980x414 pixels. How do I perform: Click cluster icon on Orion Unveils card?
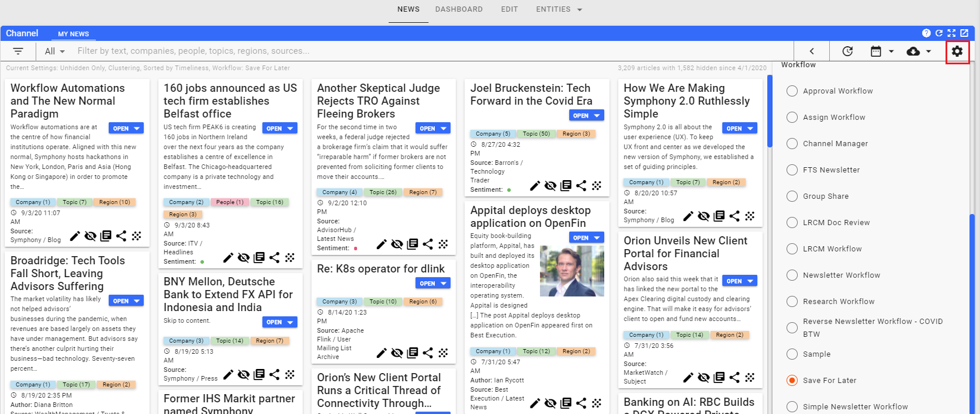pyautogui.click(x=750, y=377)
